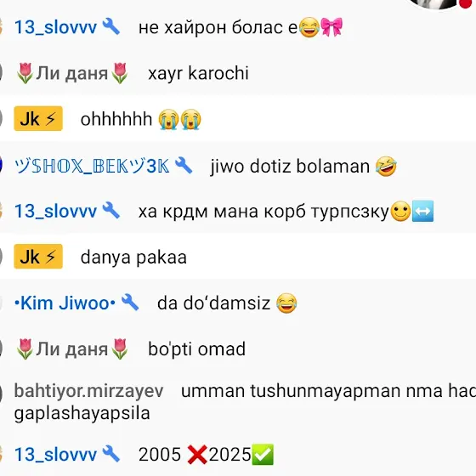Screen dimensions: 476x476
Task: Open Ли даня profile beside 'xayr karochi'
Action: [72, 73]
